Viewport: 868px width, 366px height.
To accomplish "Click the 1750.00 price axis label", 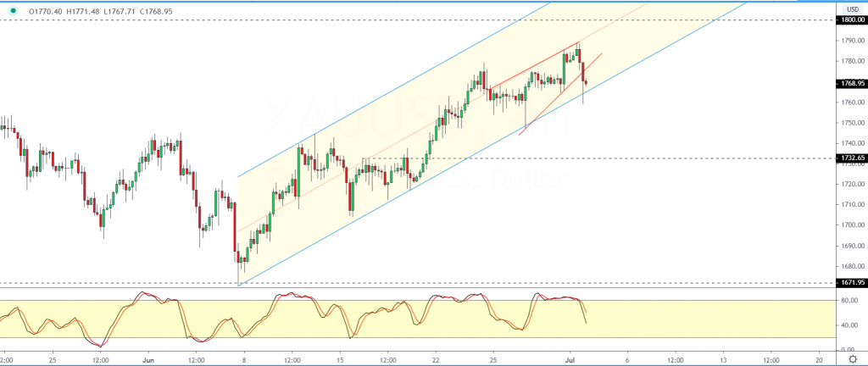I will point(854,124).
